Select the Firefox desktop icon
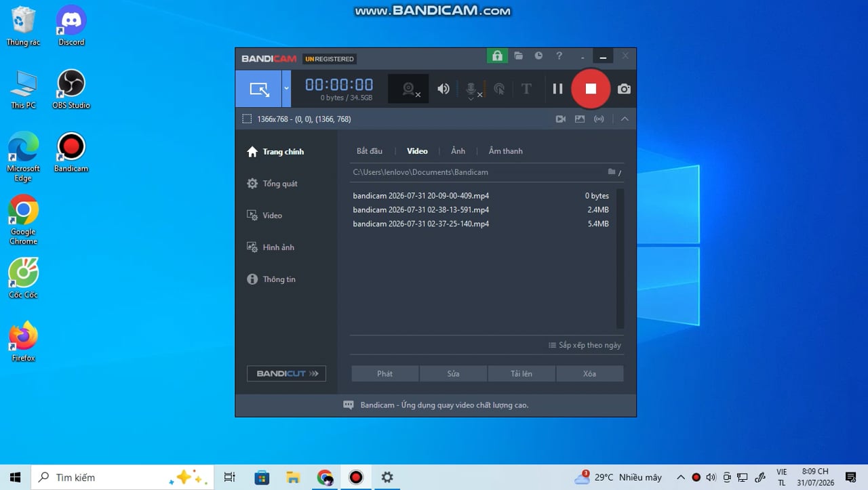The width and height of the screenshot is (868, 490). pyautogui.click(x=23, y=342)
